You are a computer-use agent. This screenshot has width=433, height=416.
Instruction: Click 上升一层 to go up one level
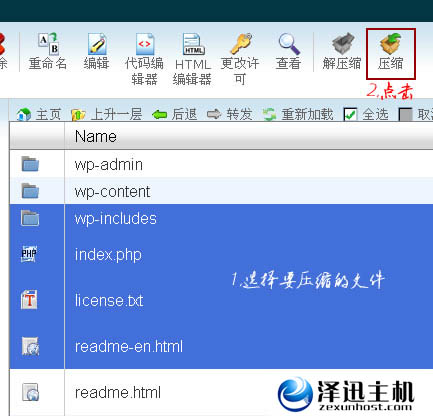point(106,115)
